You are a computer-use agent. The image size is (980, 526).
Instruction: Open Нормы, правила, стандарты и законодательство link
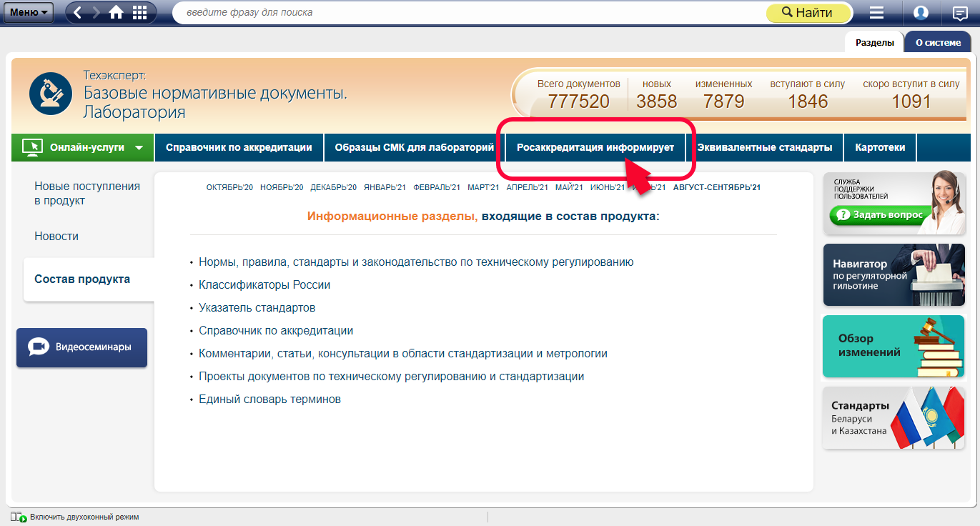click(x=416, y=262)
